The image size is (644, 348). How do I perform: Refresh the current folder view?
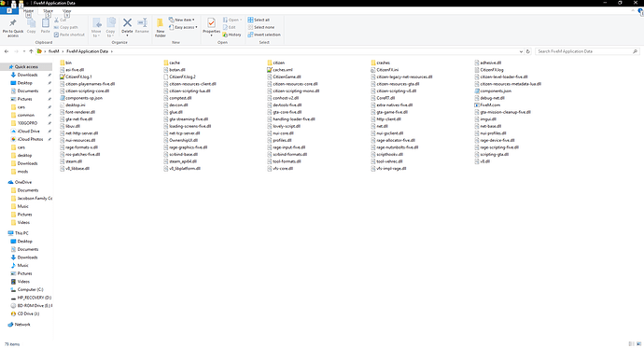pos(528,51)
